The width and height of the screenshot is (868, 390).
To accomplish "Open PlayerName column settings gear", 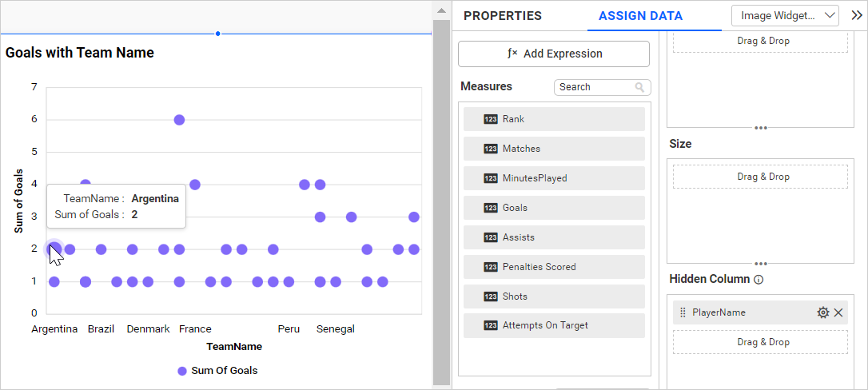I will click(822, 312).
